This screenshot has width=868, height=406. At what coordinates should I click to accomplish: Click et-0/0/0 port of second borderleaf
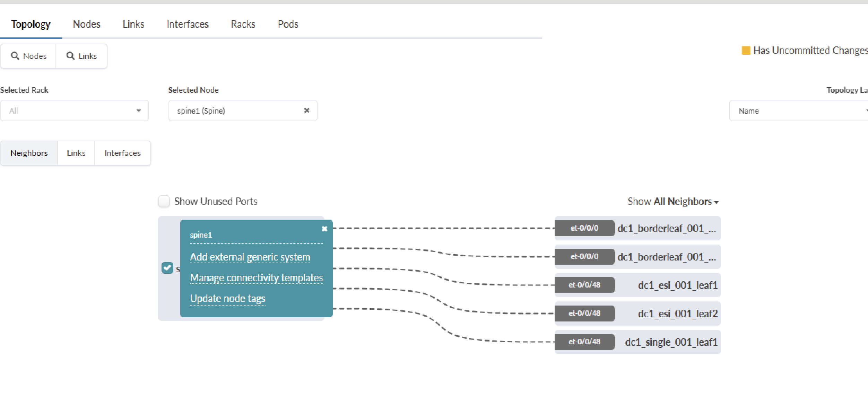[584, 257]
